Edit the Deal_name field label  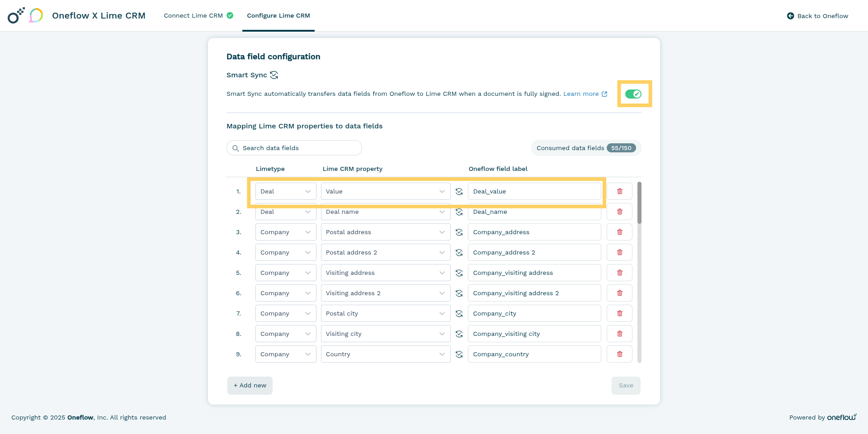click(534, 212)
